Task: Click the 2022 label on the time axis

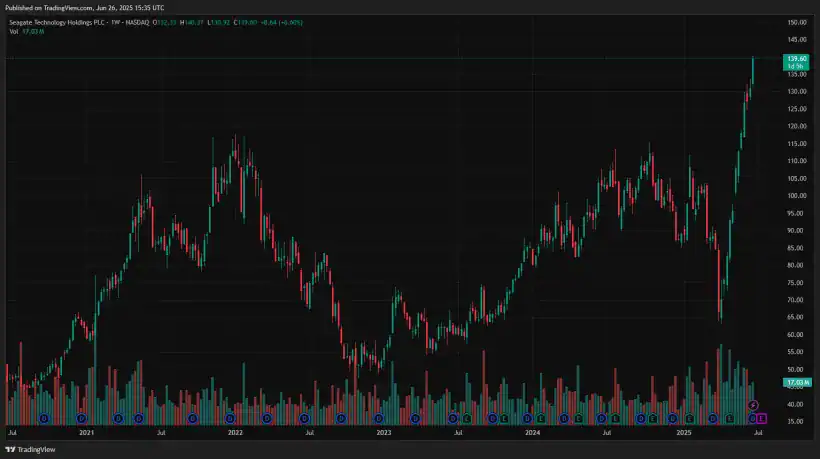Action: tap(235, 433)
